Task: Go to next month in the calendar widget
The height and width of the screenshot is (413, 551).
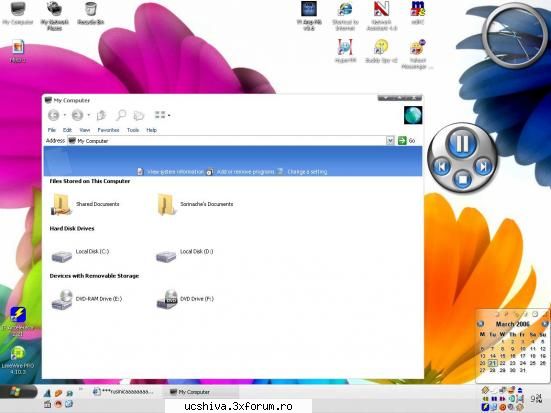Action: pyautogui.click(x=545, y=324)
